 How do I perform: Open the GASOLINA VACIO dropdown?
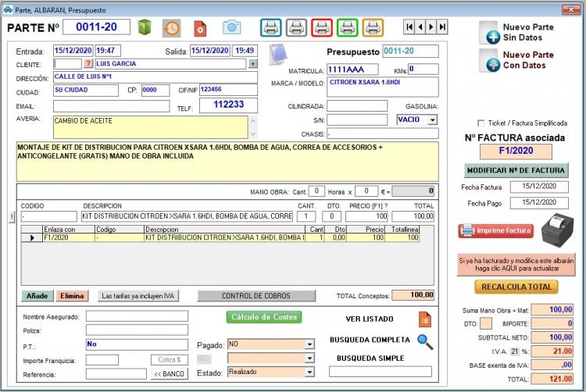432,119
